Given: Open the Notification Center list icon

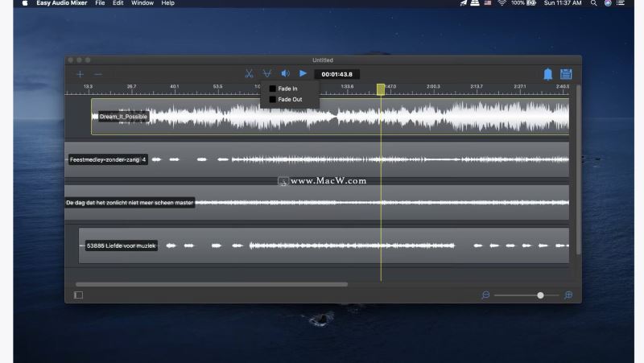Looking at the screenshot, I should tap(621, 3).
